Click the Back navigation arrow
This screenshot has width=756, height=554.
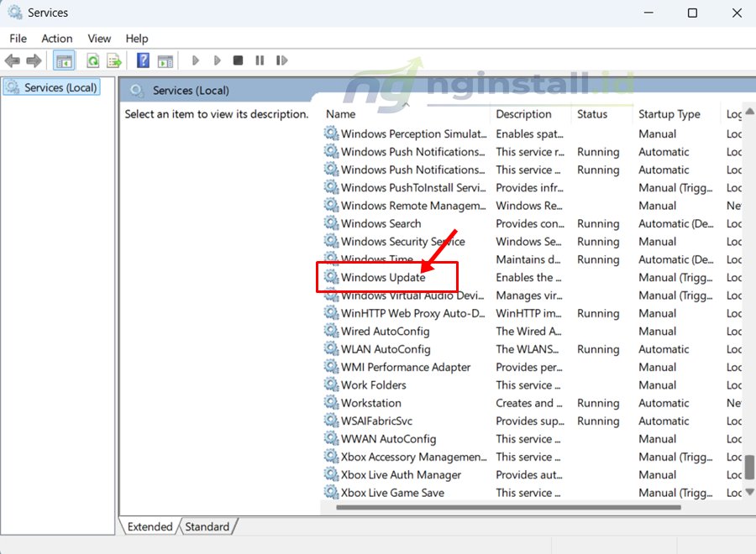[x=12, y=60]
